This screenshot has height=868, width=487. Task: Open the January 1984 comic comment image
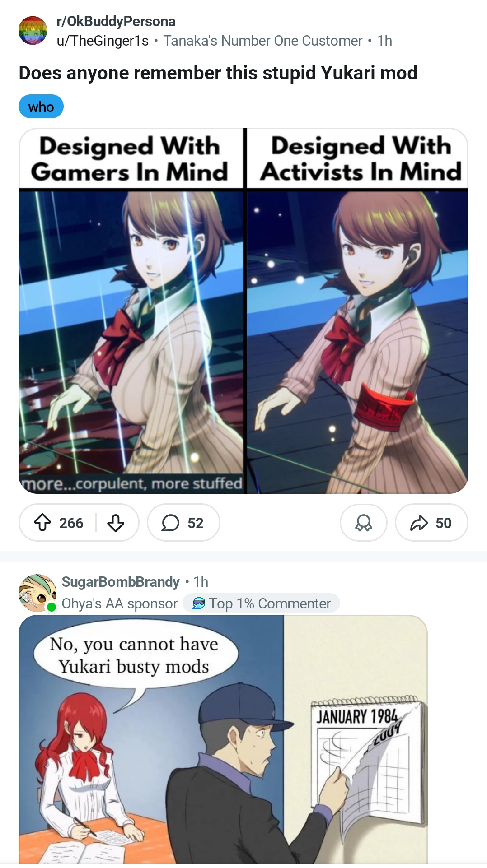223,739
